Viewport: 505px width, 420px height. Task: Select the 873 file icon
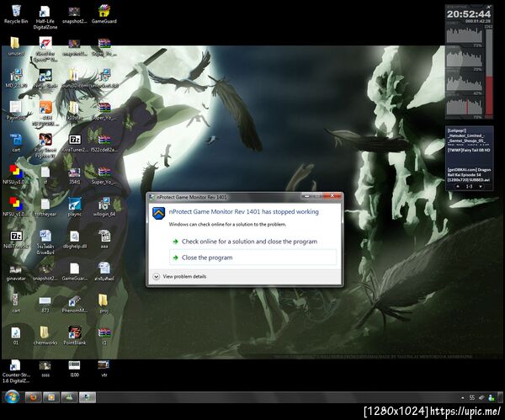45,304
